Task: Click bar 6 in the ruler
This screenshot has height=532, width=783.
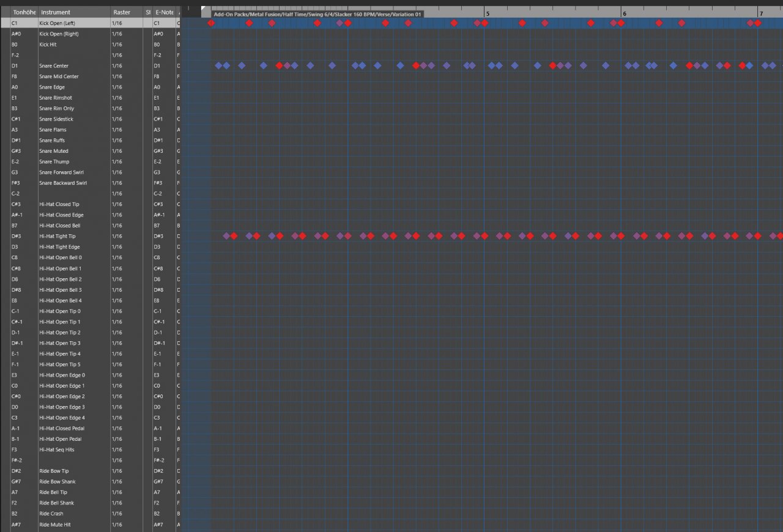Action: (624, 13)
